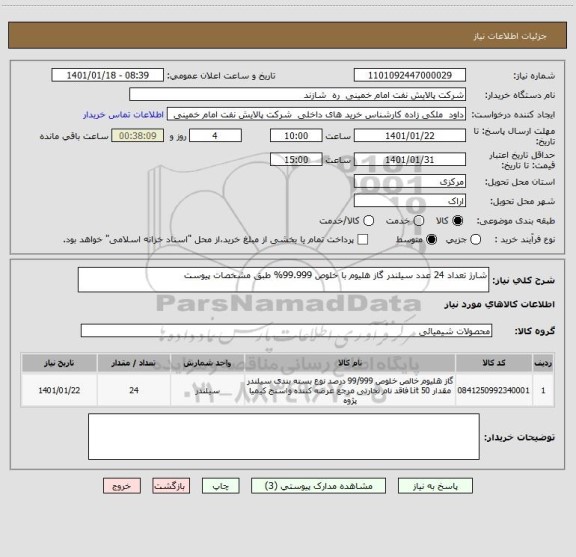Viewport: 576px width, 557px height.
Task: Choose the متوسط purchase process option
Action: coord(431,240)
